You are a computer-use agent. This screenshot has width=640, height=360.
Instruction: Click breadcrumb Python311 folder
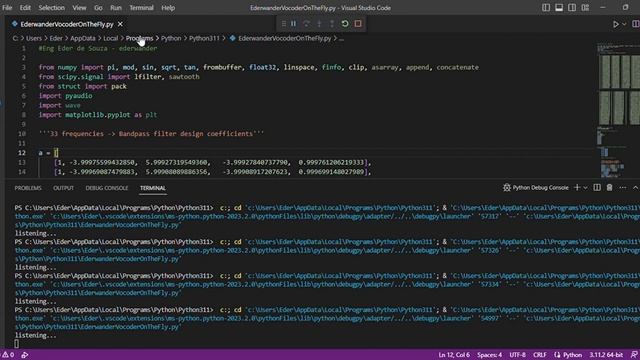tap(204, 38)
